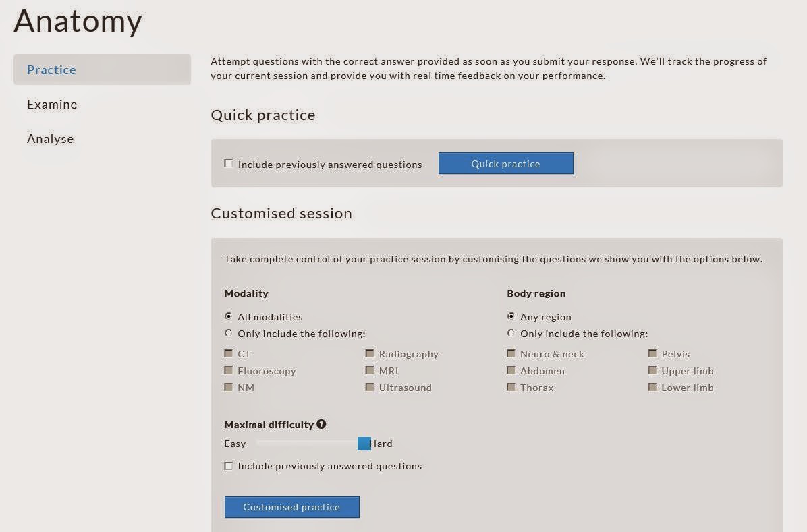Check the Fluoroscopy modality option
This screenshot has width=807, height=532.
229,370
